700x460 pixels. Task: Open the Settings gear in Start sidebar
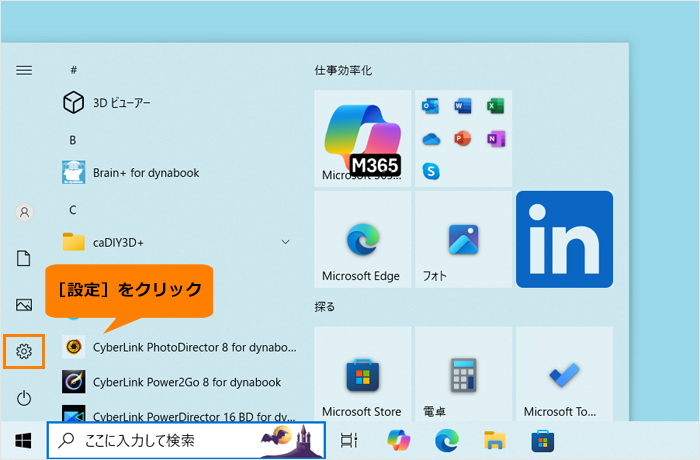24,351
